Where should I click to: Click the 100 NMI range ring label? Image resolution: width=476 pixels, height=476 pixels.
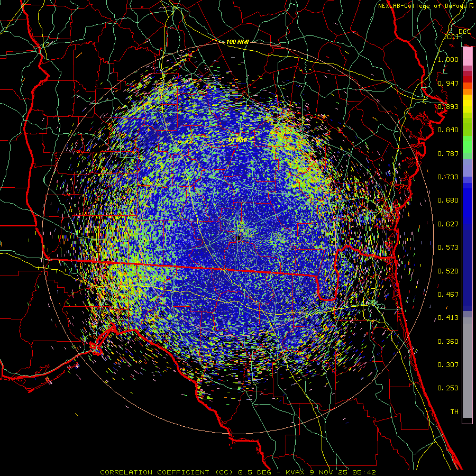click(x=237, y=42)
